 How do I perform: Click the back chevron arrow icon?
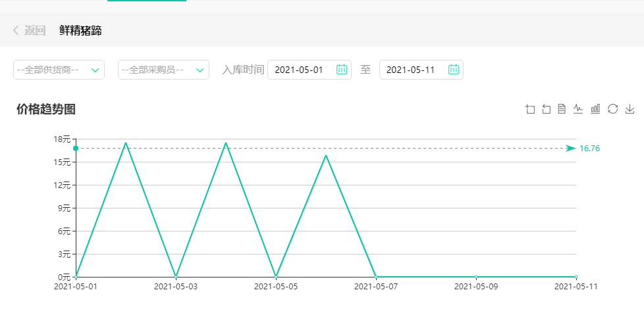pyautogui.click(x=16, y=30)
